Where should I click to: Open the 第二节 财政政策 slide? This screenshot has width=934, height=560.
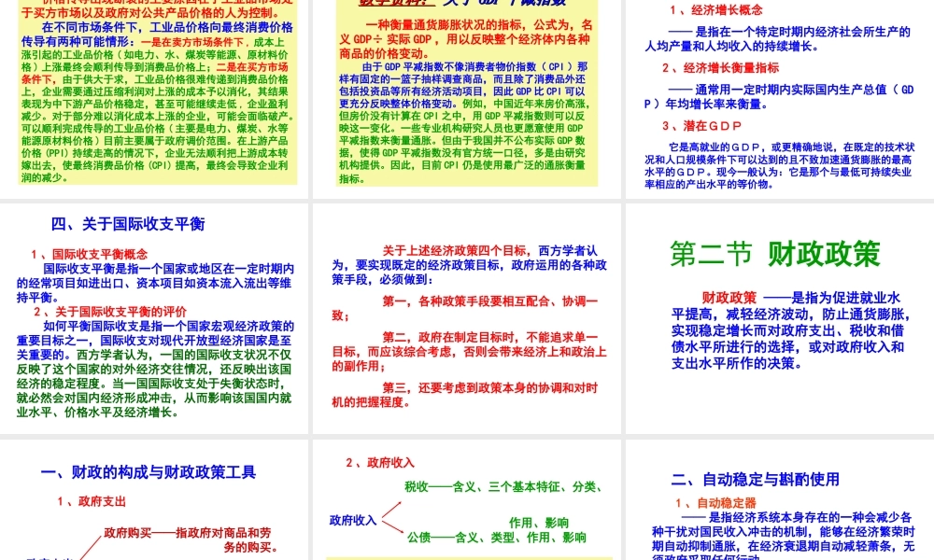778,317
